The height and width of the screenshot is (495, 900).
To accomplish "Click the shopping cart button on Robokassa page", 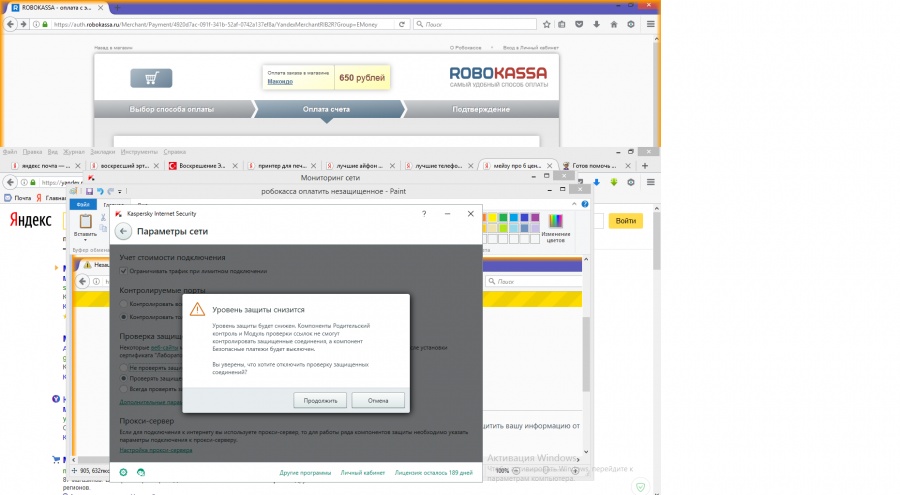I will coord(151,78).
